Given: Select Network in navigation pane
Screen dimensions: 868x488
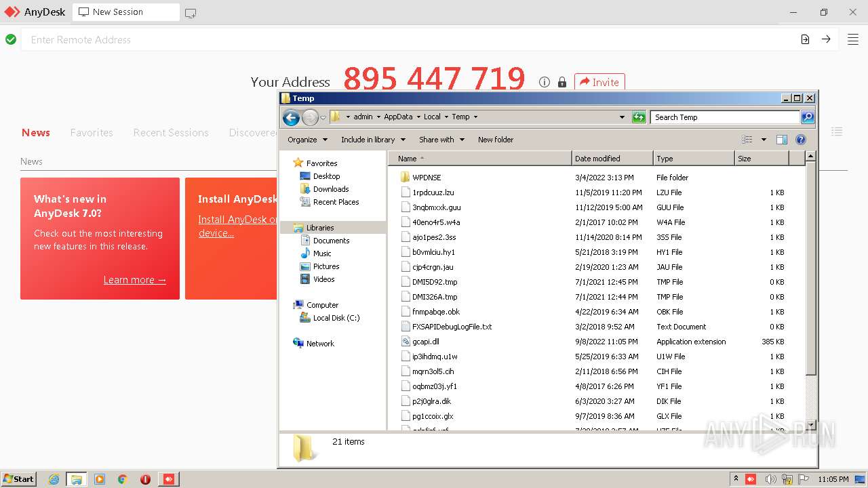Looking at the screenshot, I should pyautogui.click(x=320, y=344).
